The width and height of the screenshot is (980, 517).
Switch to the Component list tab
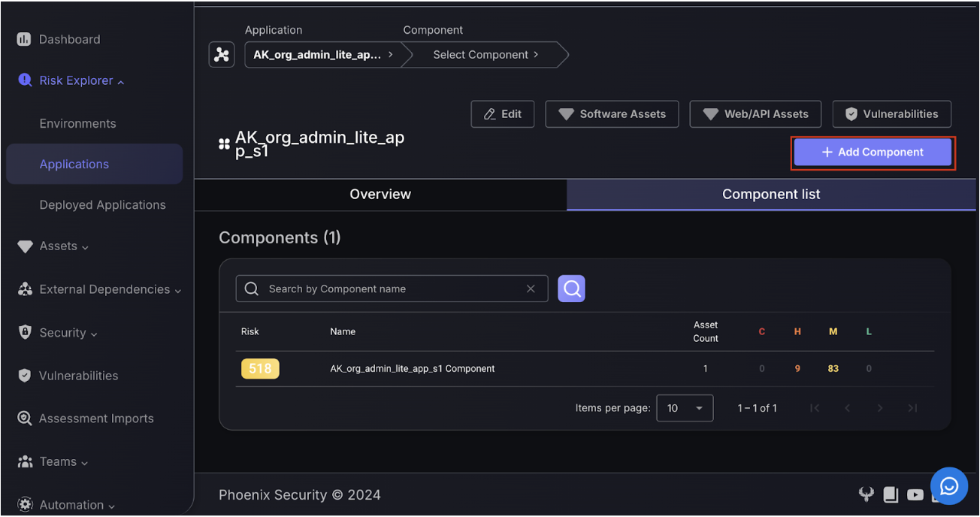771,194
